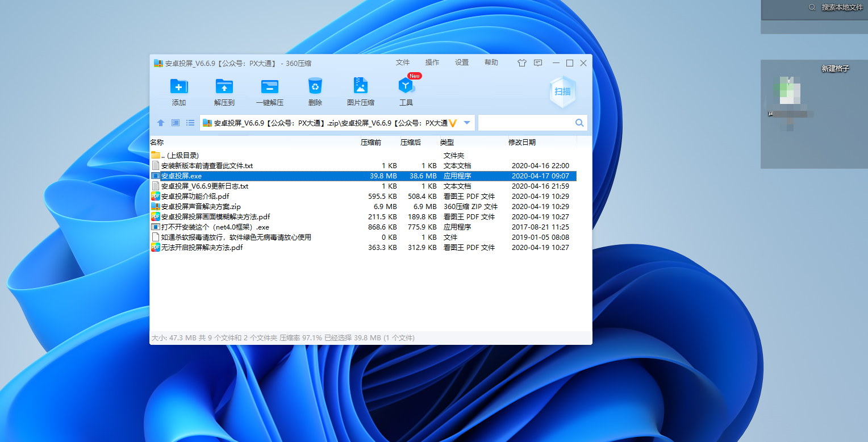868x442 pixels.
Task: Switch to the details view icon
Action: coord(176,123)
